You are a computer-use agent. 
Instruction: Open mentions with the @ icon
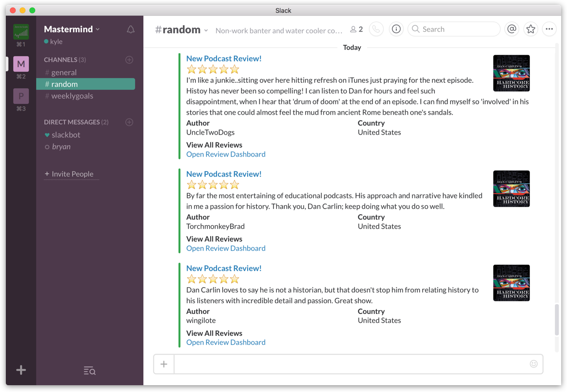(x=512, y=29)
